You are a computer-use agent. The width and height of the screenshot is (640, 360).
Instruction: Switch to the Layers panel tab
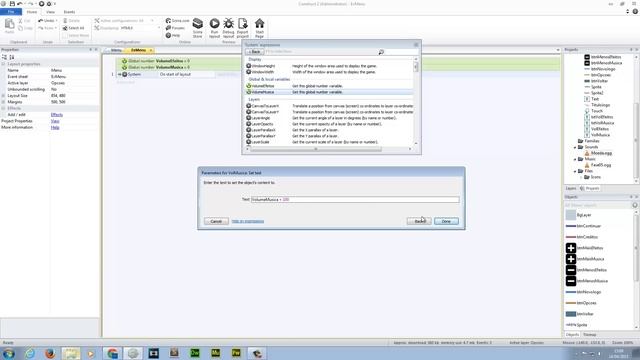(571, 188)
